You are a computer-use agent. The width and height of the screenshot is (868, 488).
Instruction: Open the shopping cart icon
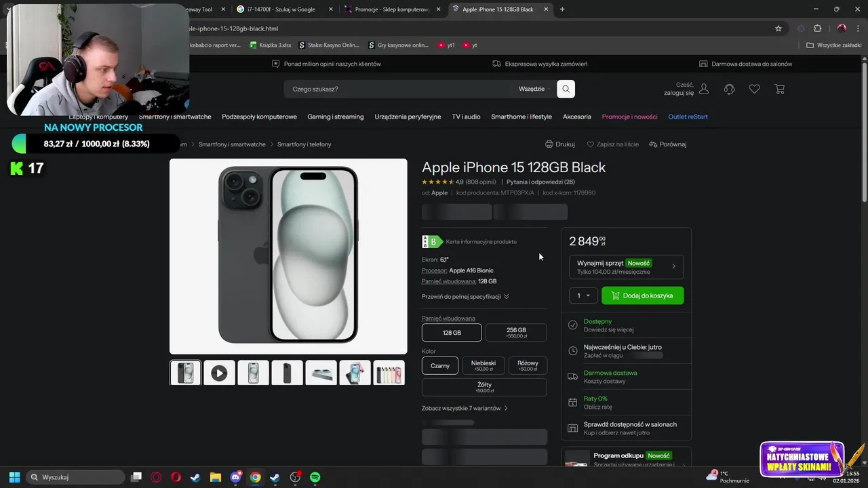[779, 89]
